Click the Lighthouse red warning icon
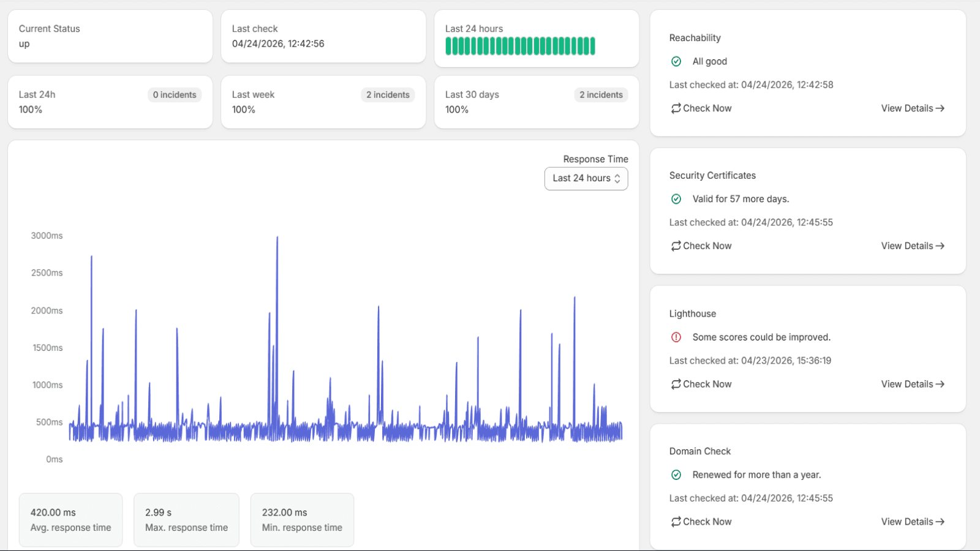The height and width of the screenshot is (551, 980). click(x=676, y=337)
